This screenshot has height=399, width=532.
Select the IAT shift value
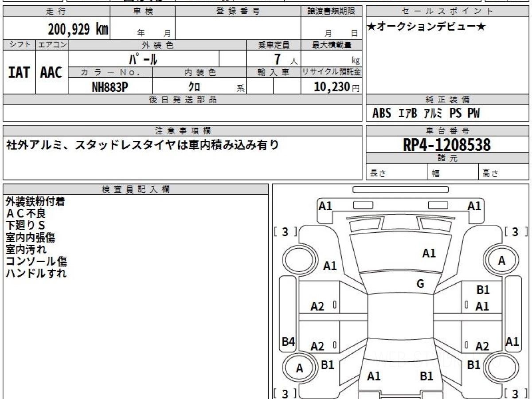point(19,72)
